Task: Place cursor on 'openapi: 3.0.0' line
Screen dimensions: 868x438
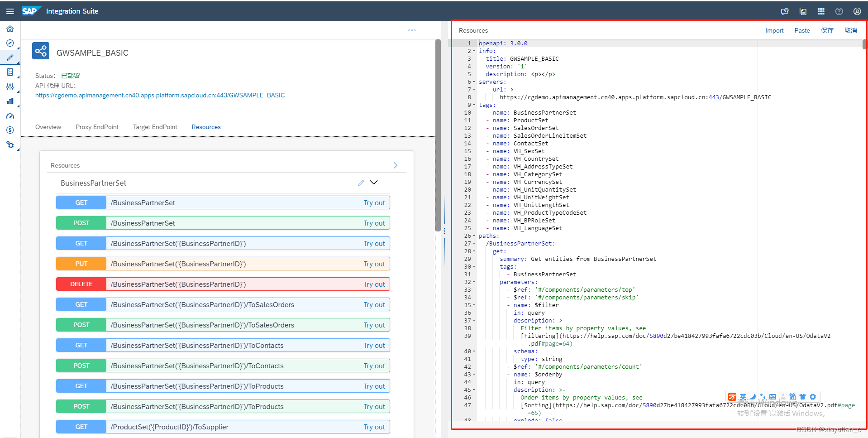Action: pos(503,43)
